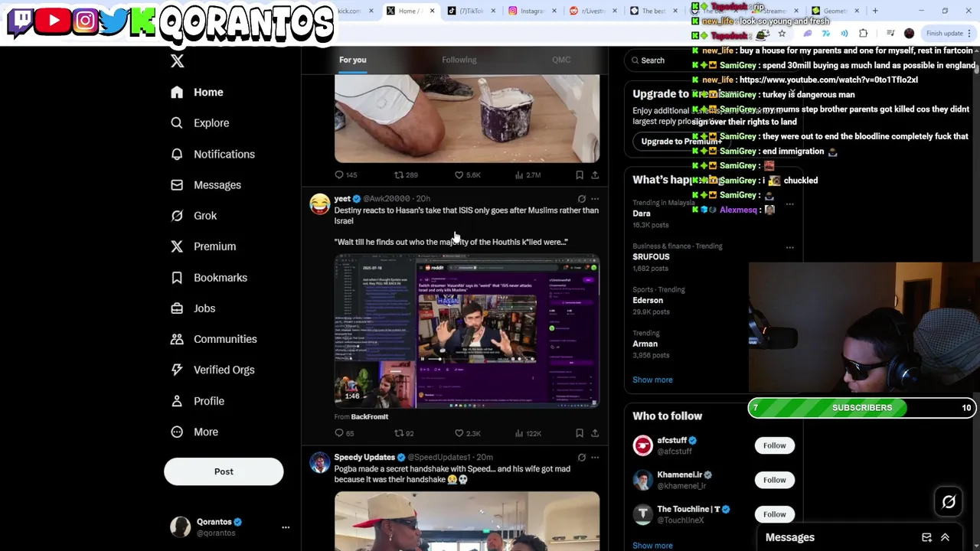
Task: Click the Finish update button
Action: pos(949,33)
